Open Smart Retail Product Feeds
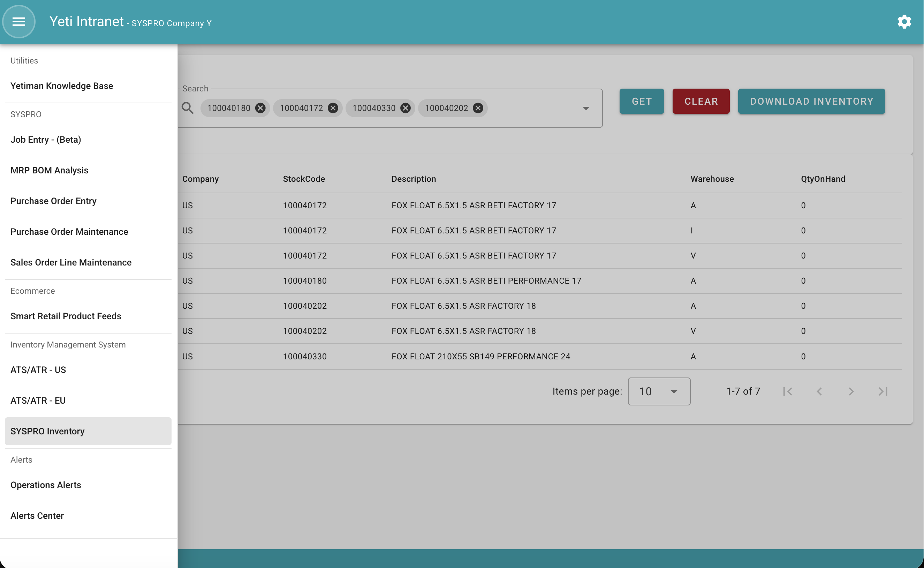The height and width of the screenshot is (568, 924). [88, 316]
